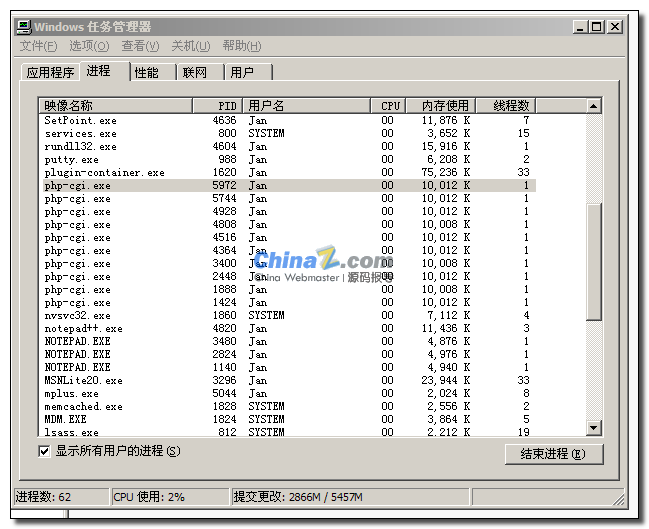The image size is (649, 529).
Task: Sort by 内存使用 column header
Action: pyautogui.click(x=441, y=106)
